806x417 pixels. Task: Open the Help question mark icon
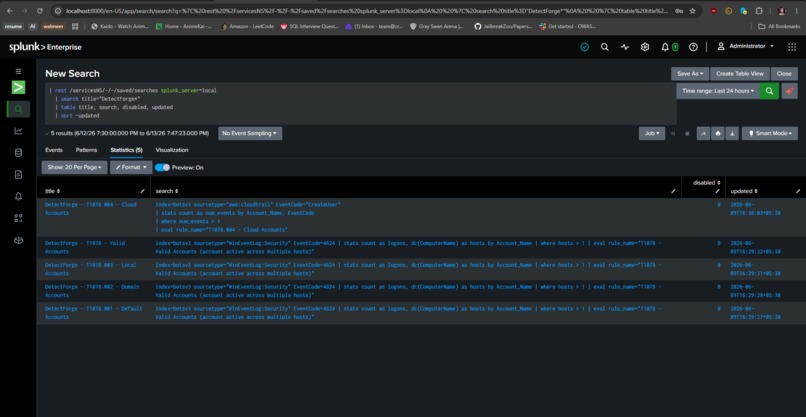click(693, 47)
